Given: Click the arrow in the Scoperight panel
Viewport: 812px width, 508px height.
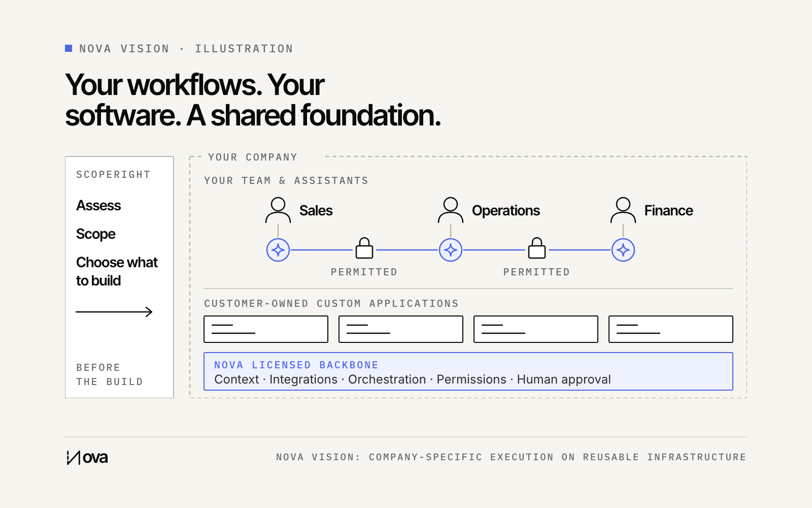Looking at the screenshot, I should 114,312.
